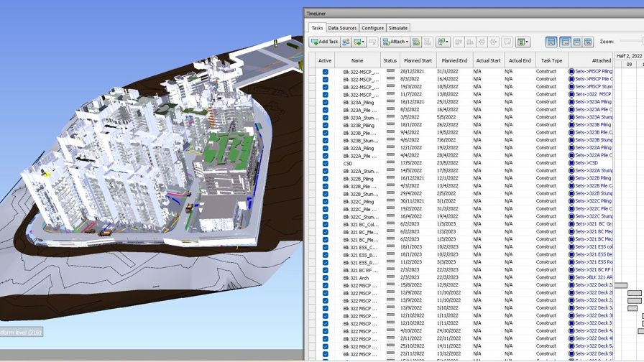Click the Move Up task icon

(459, 42)
